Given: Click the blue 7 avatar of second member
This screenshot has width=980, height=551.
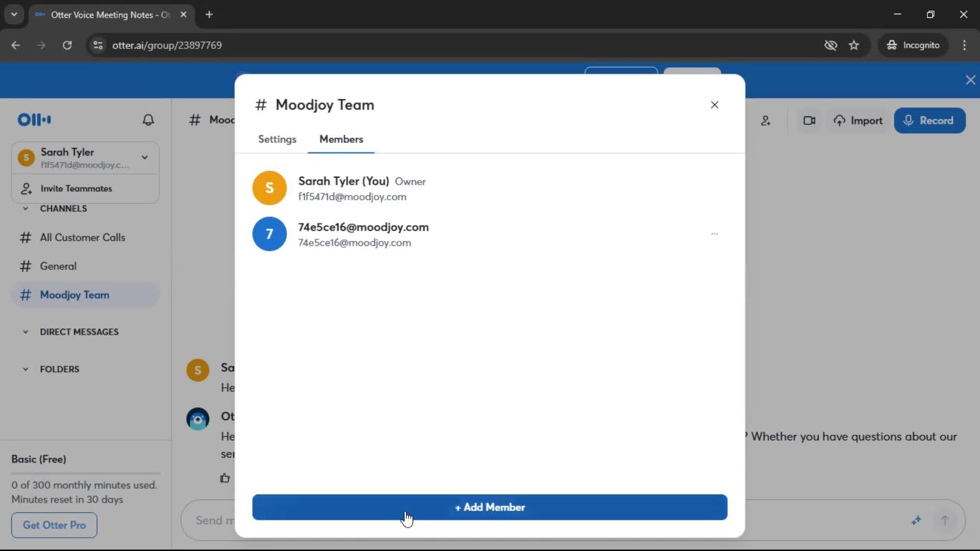Looking at the screenshot, I should click(x=269, y=234).
